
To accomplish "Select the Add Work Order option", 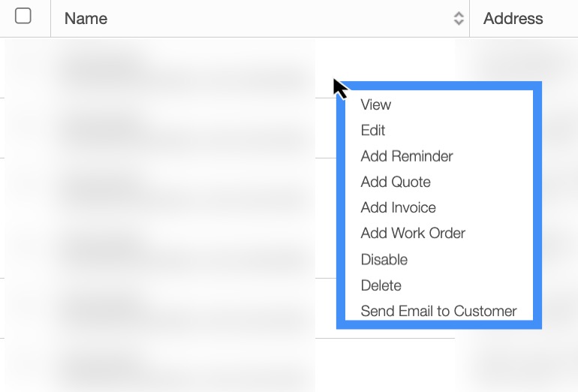I will [413, 233].
